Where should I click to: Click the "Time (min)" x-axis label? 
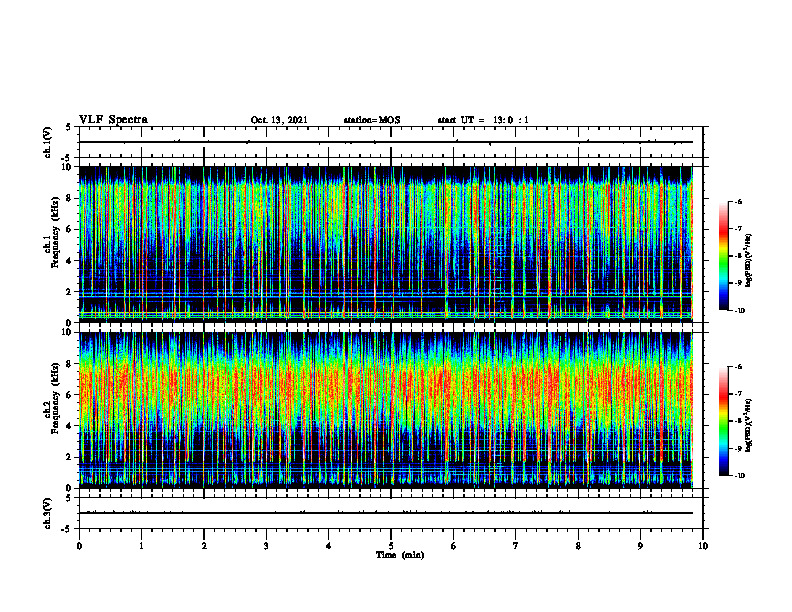[x=400, y=555]
